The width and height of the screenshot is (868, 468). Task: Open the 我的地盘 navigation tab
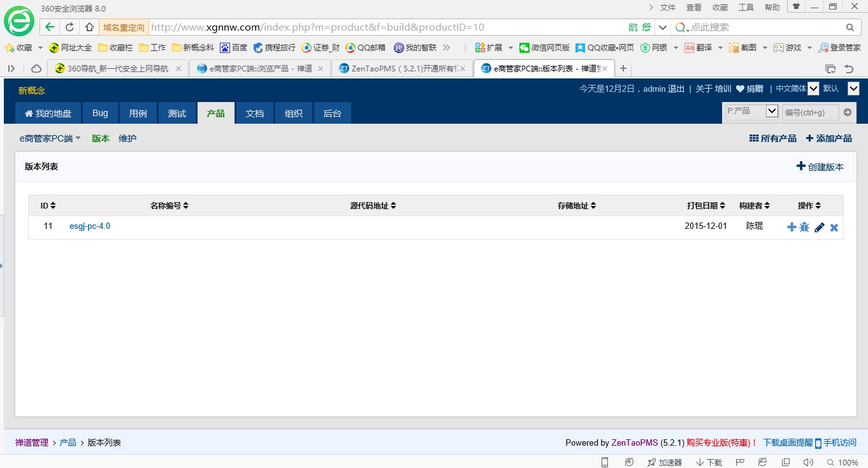click(x=48, y=113)
